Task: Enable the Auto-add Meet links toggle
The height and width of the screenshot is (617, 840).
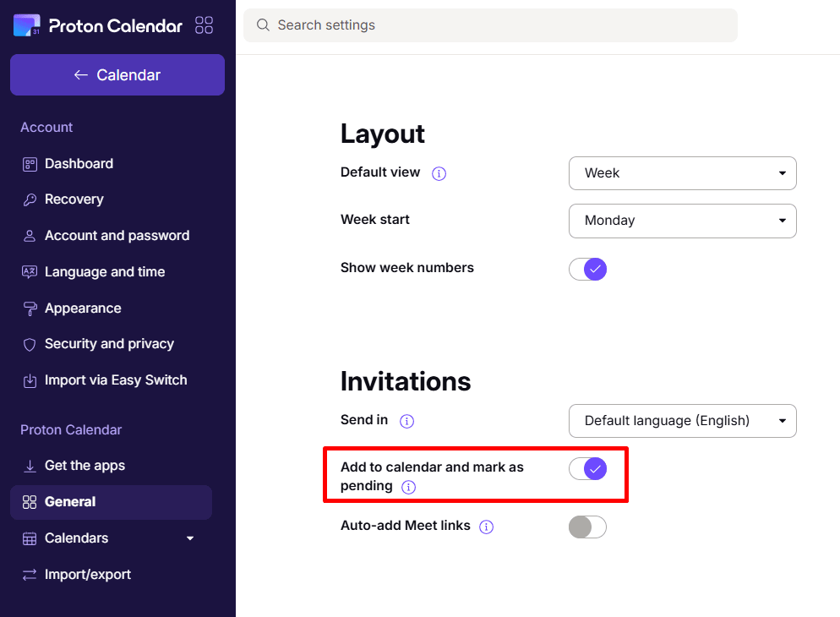Action: click(587, 527)
